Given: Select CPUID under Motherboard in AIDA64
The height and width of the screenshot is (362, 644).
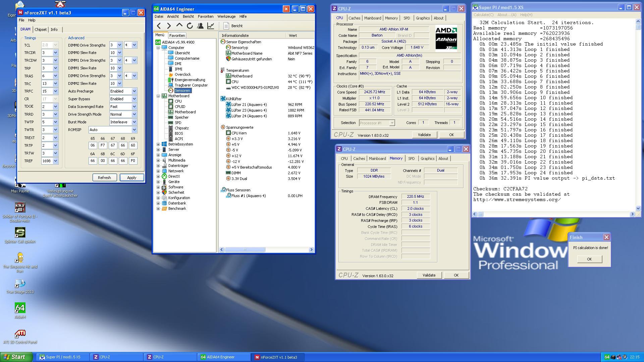Looking at the screenshot, I should [180, 107].
